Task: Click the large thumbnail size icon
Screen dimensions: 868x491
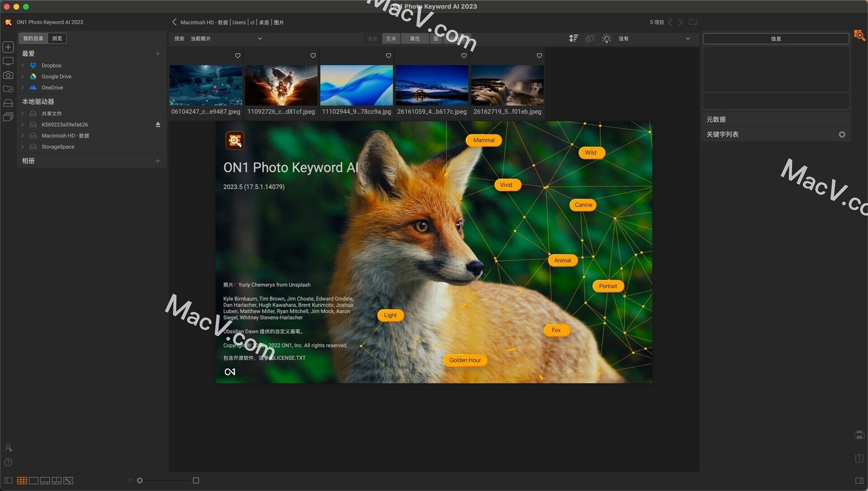Action: pyautogui.click(x=196, y=481)
